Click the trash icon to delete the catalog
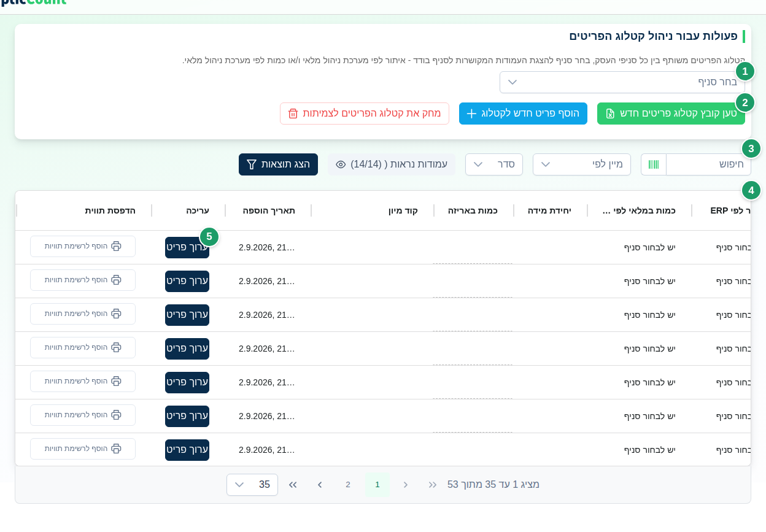Image resolution: width=766 pixels, height=532 pixels. (293, 114)
